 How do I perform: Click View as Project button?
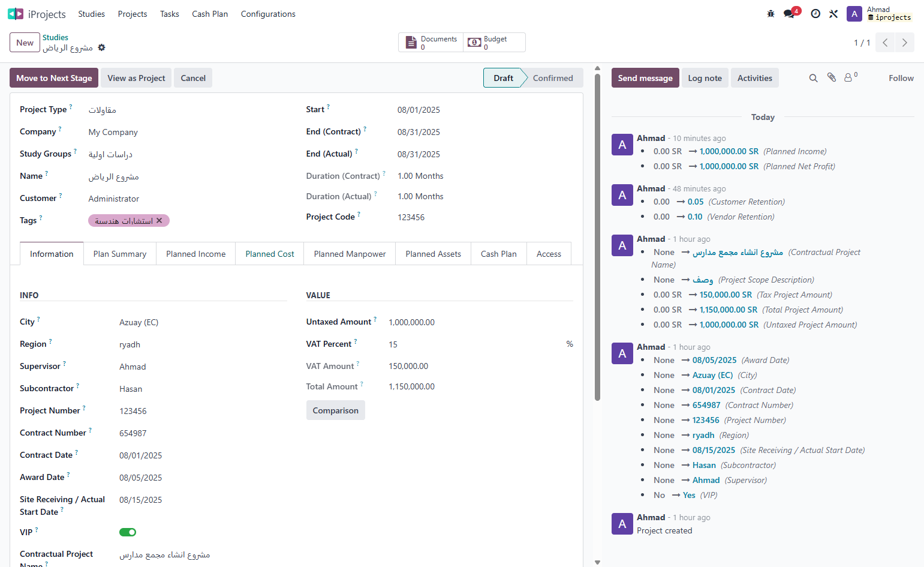click(x=136, y=78)
